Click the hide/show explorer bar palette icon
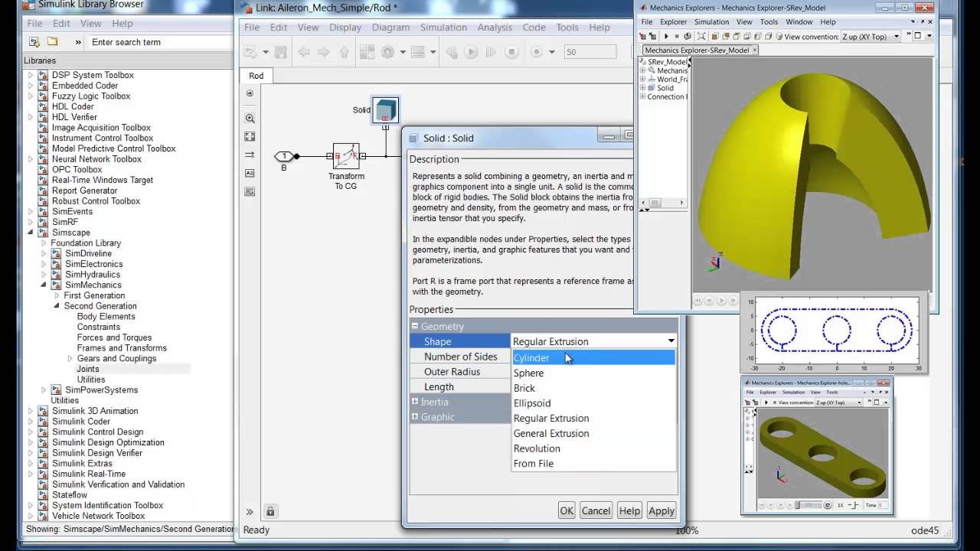Screen dimensions: 980x551 point(250,93)
